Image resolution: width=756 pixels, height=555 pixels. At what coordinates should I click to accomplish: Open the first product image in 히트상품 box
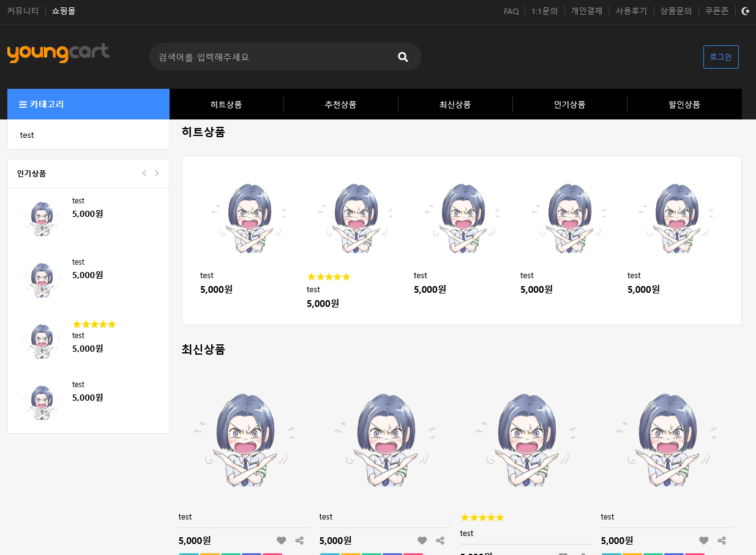click(x=248, y=217)
